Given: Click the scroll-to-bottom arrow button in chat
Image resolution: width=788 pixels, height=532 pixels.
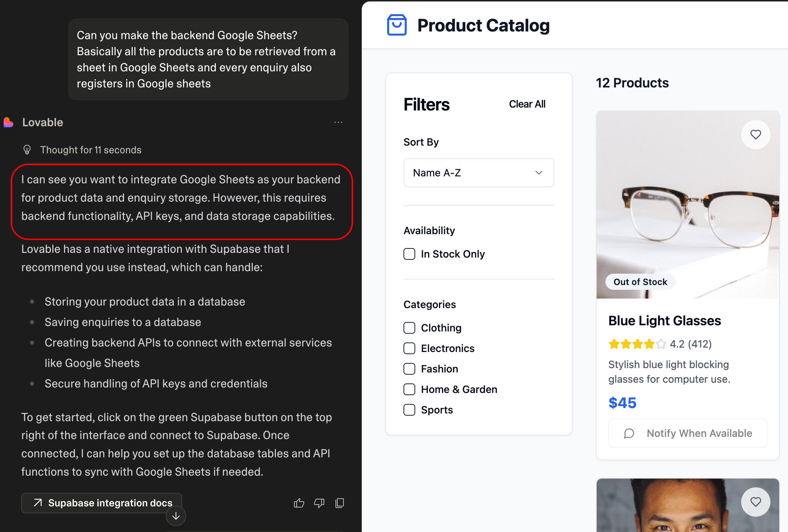Looking at the screenshot, I should point(176,516).
